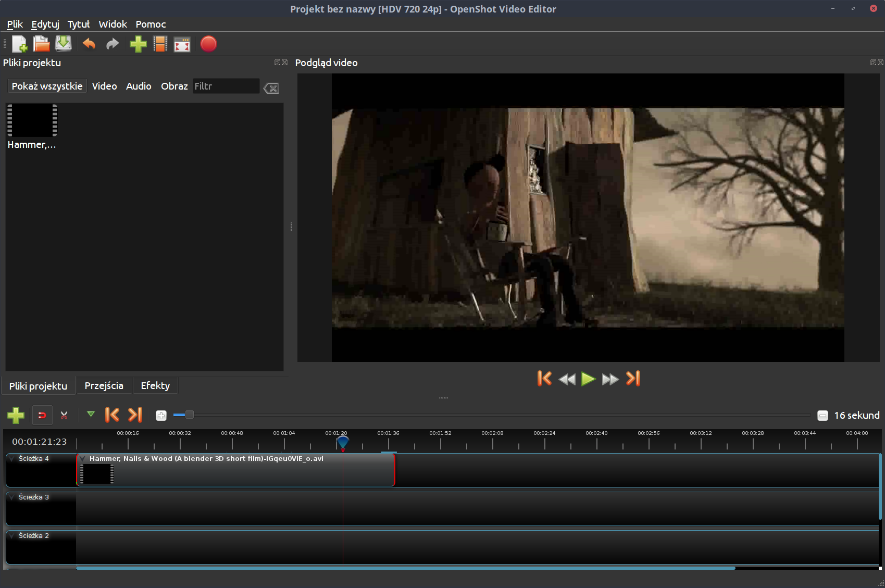Zoom out the timeline with minus icon
This screenshot has width=885, height=588.
tap(822, 415)
